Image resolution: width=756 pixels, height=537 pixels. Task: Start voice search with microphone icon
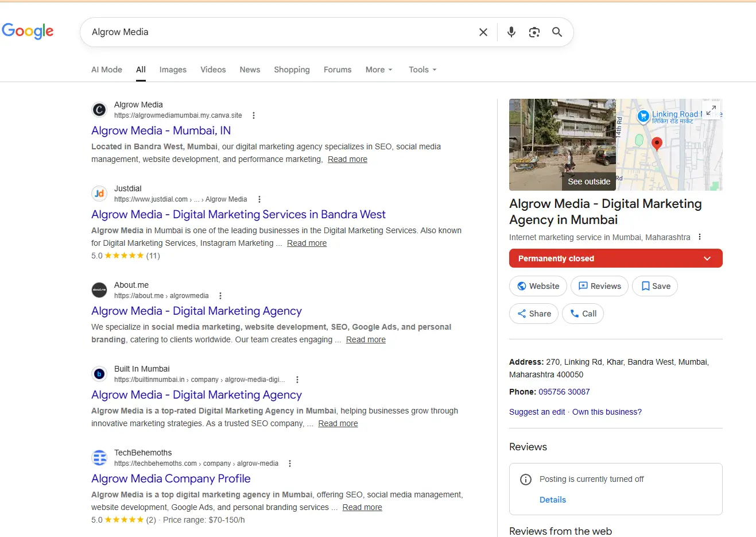coord(511,32)
